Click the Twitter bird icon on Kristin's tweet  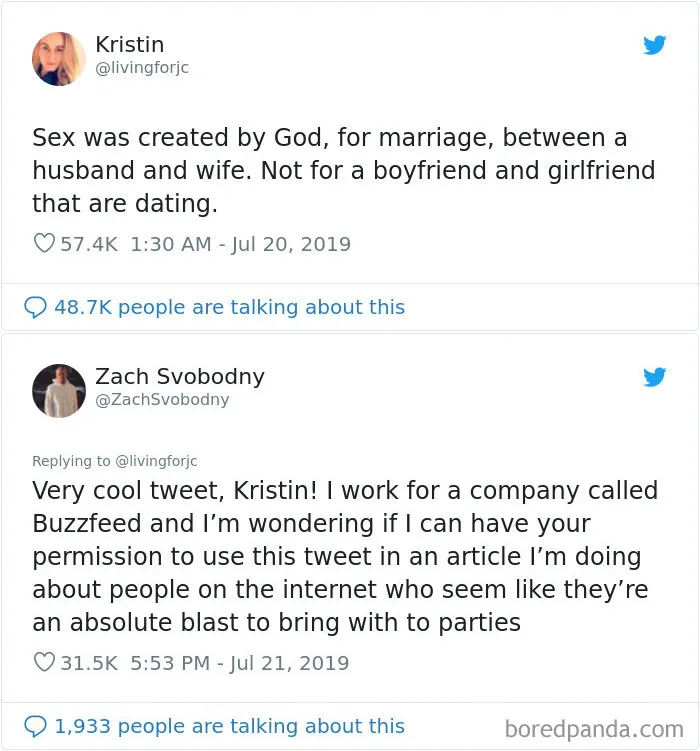click(655, 45)
